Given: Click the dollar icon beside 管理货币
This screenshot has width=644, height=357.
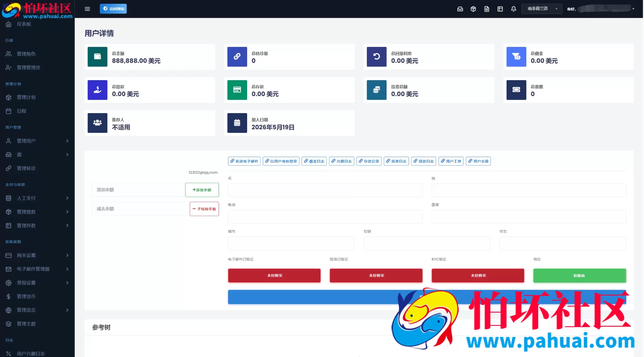Looking at the screenshot, I should point(8,296).
